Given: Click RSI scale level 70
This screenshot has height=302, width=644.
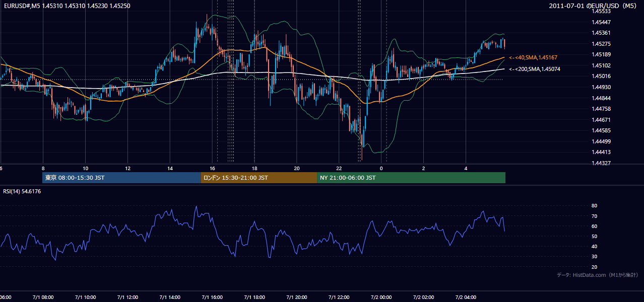Looking at the screenshot, I should 594,216.
